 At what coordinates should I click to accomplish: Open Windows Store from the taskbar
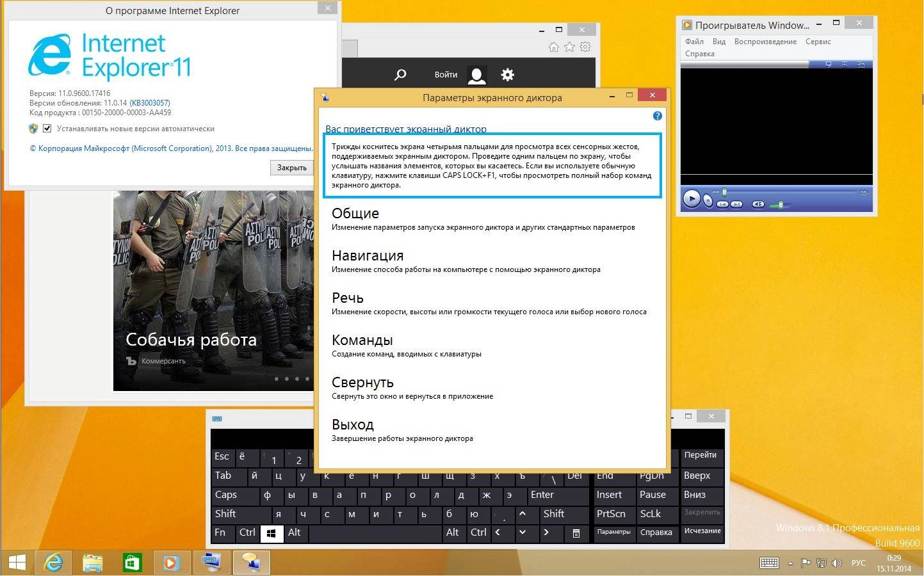(132, 563)
